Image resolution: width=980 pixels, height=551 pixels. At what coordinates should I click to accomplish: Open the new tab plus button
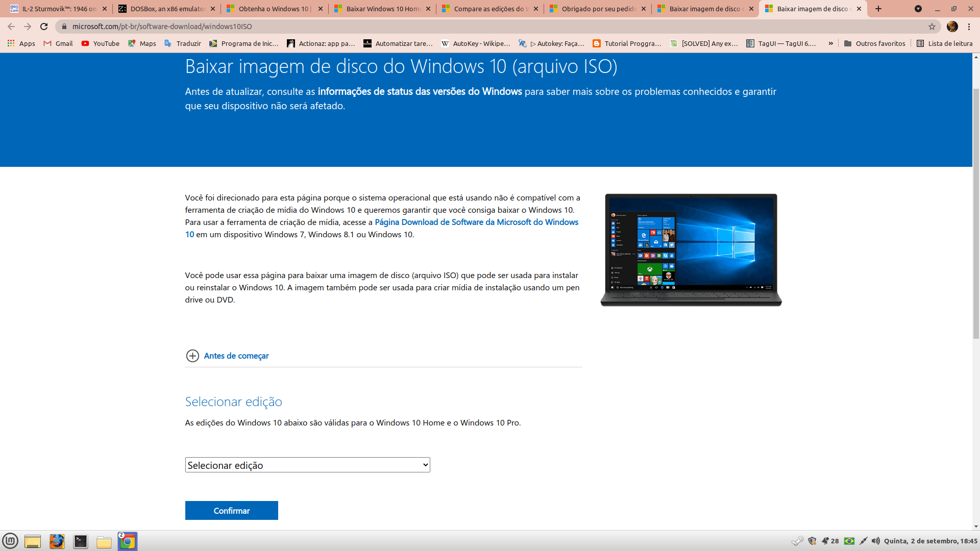point(878,9)
